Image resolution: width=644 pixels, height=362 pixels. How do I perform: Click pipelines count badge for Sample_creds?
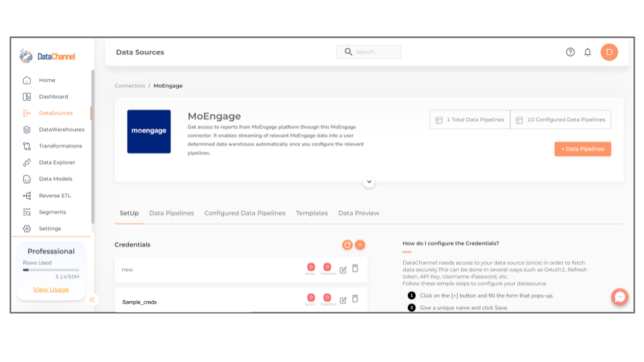point(327,298)
